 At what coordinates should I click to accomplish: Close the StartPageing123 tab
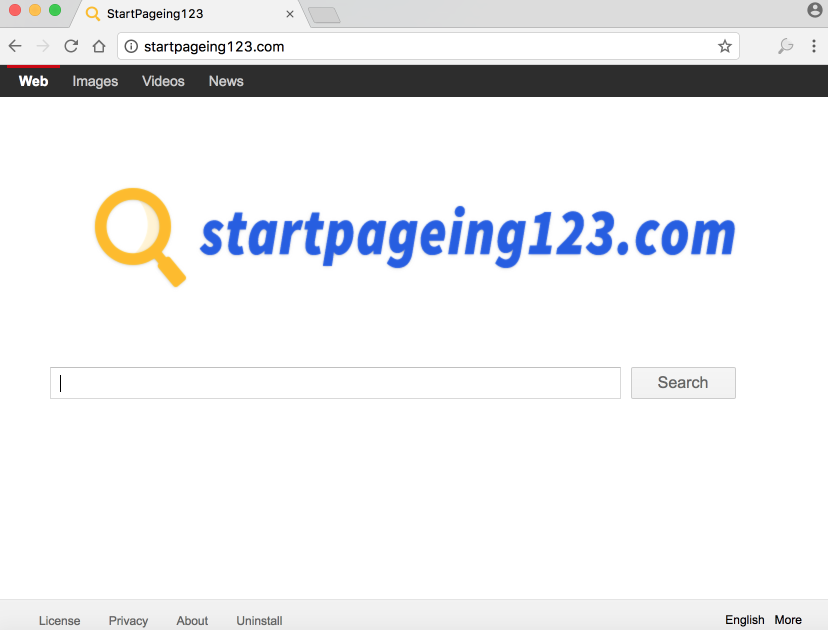[x=290, y=14]
